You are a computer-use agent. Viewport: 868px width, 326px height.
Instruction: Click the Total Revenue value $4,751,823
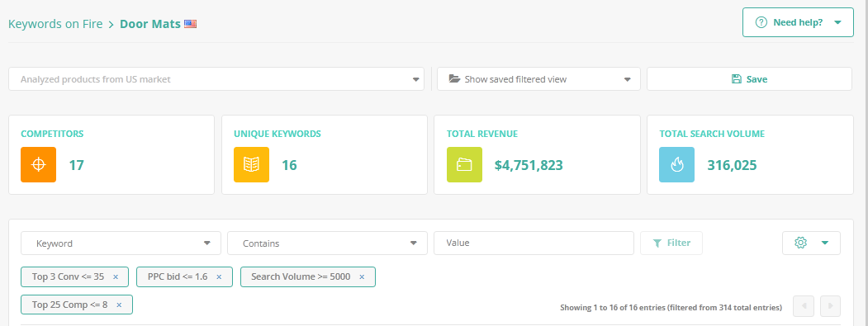pyautogui.click(x=529, y=165)
